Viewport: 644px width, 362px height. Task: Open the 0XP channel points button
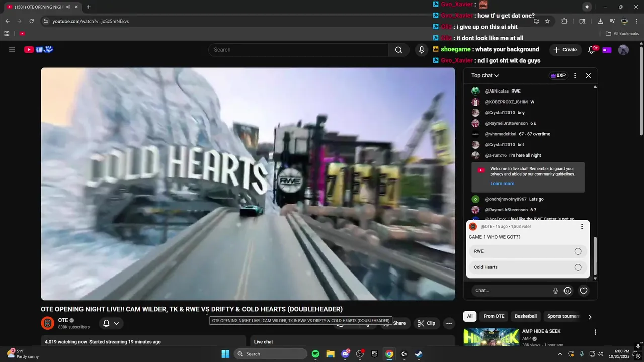click(x=558, y=76)
